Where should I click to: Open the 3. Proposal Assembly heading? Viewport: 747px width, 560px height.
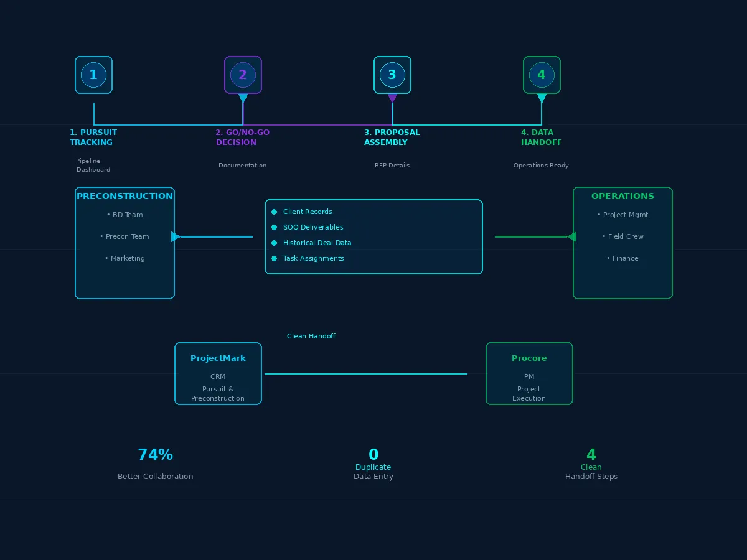point(392,138)
